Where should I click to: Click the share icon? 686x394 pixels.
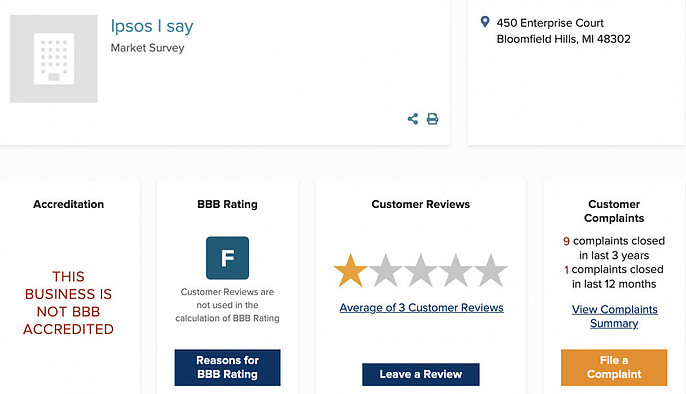[x=413, y=119]
